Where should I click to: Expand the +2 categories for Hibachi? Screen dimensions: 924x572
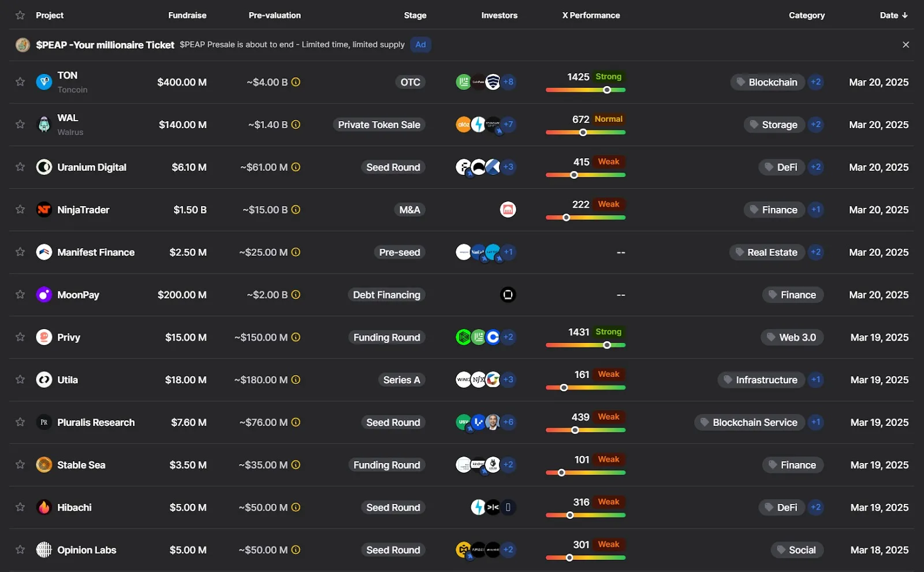(x=815, y=507)
